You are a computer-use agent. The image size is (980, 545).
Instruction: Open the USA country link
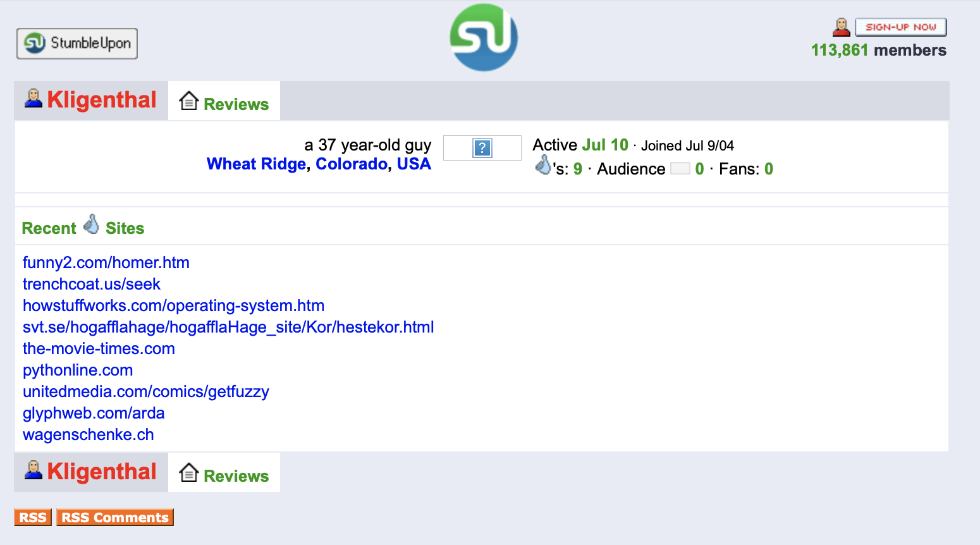(413, 164)
